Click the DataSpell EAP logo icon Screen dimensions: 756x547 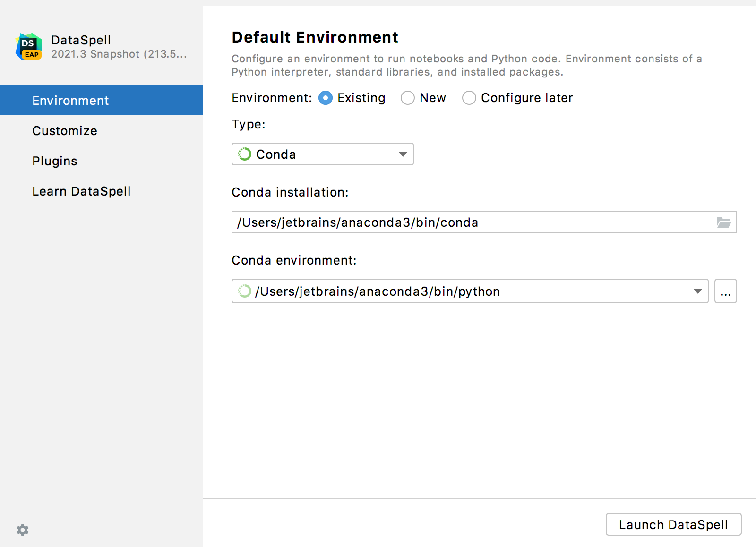coord(29,46)
